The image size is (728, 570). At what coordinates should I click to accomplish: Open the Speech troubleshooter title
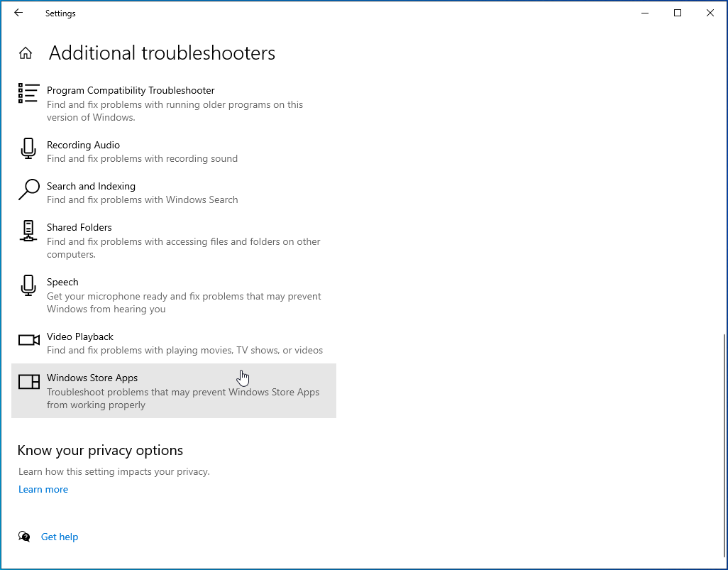click(x=62, y=282)
